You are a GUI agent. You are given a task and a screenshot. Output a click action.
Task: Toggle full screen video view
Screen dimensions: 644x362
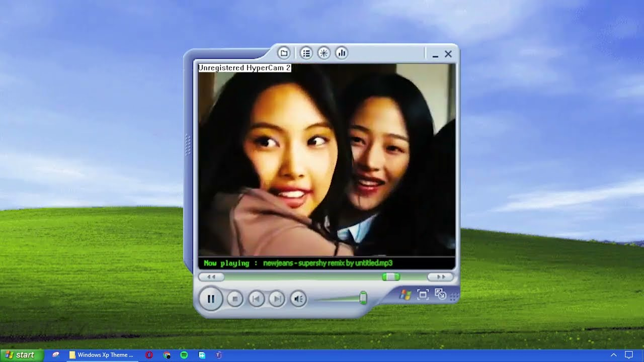[423, 295]
